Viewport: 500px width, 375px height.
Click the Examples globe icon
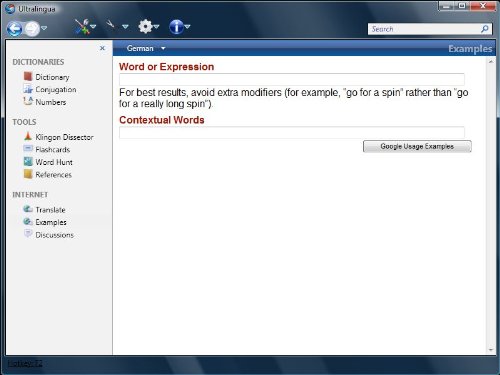[x=28, y=221]
